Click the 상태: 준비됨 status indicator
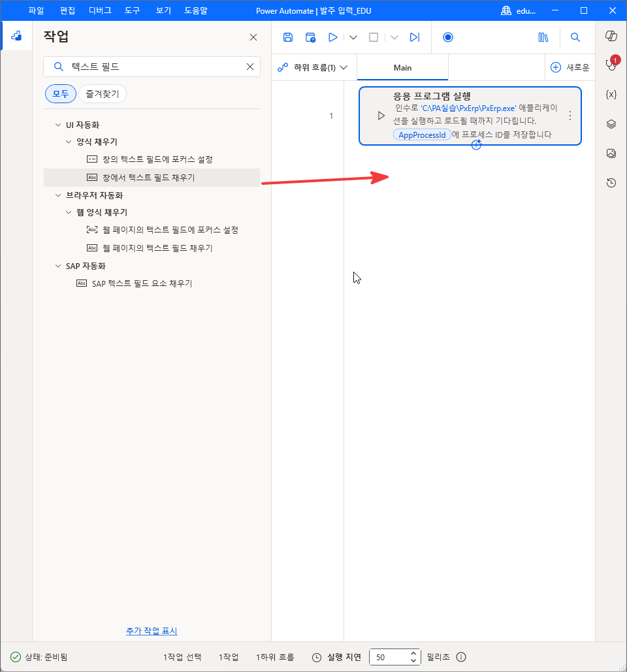This screenshot has width=627, height=672. 39,657
